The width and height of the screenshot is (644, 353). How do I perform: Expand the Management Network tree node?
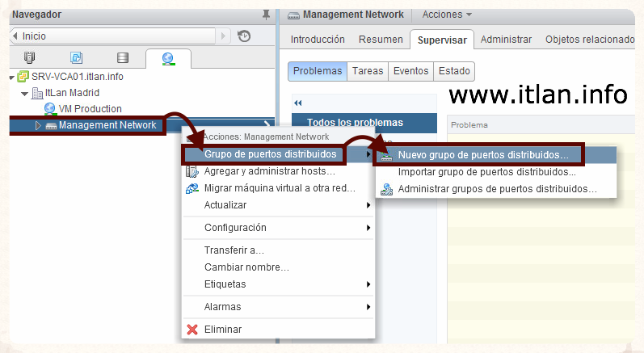click(38, 125)
